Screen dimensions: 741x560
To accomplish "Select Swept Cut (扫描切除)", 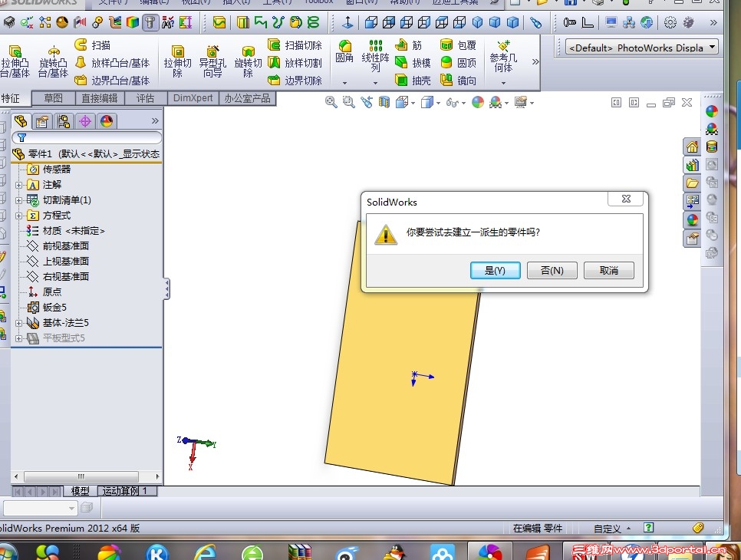I will coord(295,45).
